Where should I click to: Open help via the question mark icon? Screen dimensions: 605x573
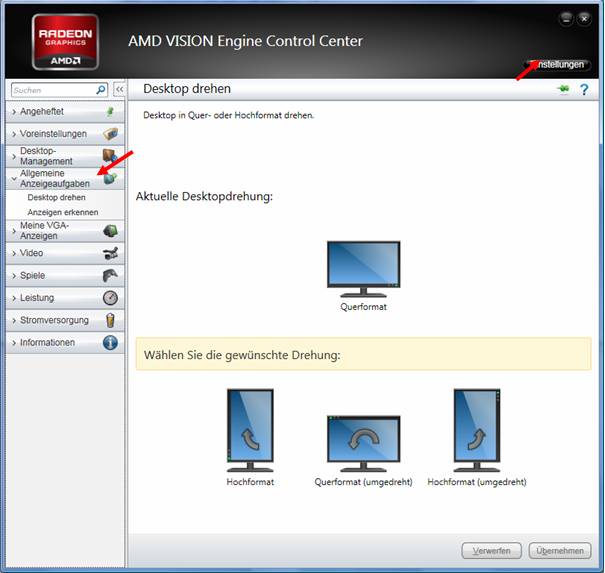(584, 90)
